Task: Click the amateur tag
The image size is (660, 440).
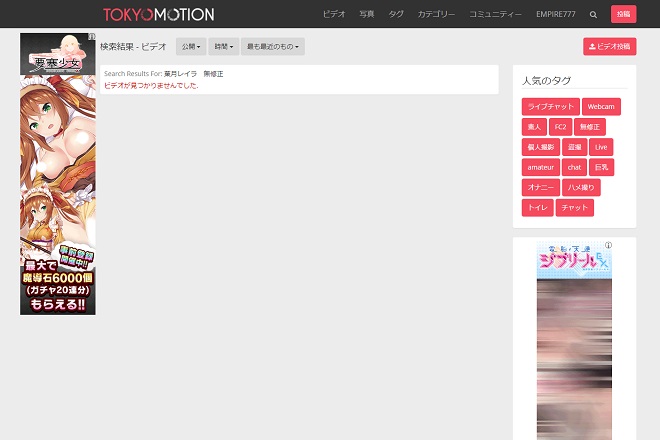Action: pyautogui.click(x=540, y=167)
